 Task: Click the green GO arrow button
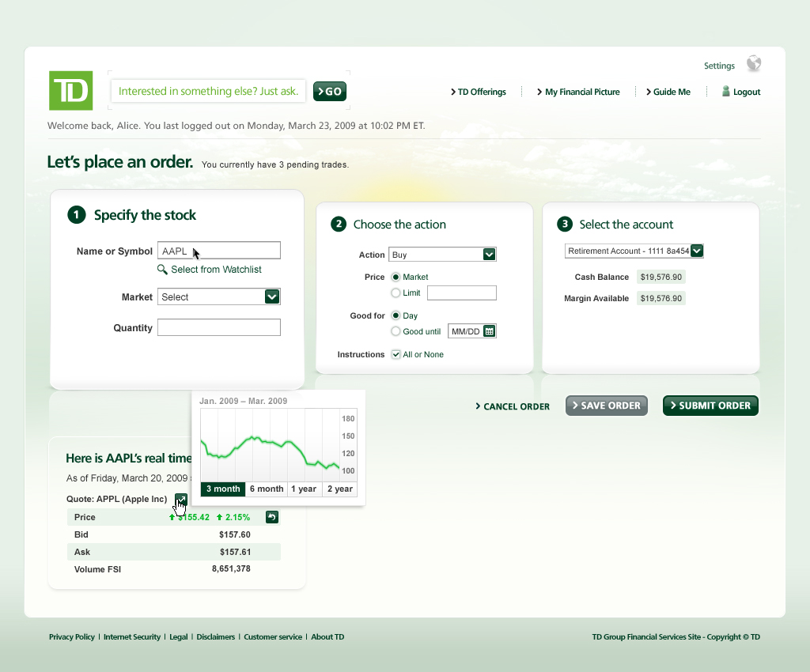pos(329,91)
